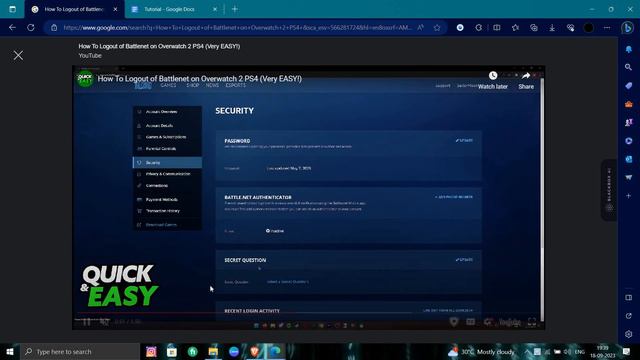Image resolution: width=640 pixels, height=360 pixels.
Task: Launch Instagram from the taskbar
Action: click(151, 351)
